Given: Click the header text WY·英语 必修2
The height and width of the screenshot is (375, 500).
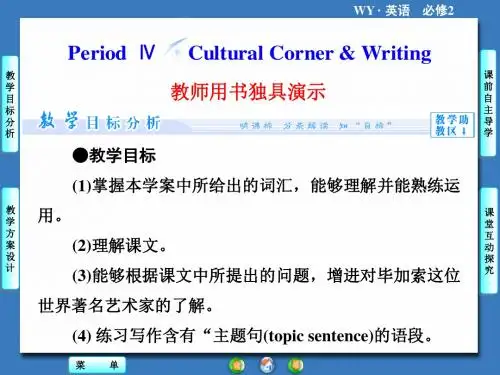Looking at the screenshot, I should [x=404, y=10].
